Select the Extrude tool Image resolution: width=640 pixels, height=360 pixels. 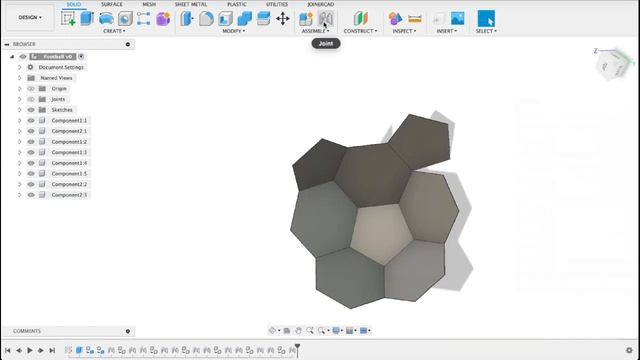point(87,18)
